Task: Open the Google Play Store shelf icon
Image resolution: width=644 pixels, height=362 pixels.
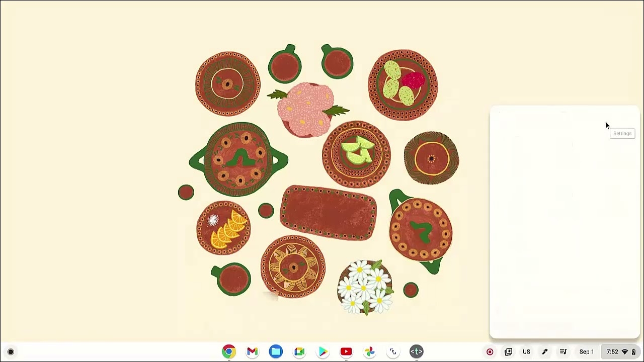Action: coord(323,352)
